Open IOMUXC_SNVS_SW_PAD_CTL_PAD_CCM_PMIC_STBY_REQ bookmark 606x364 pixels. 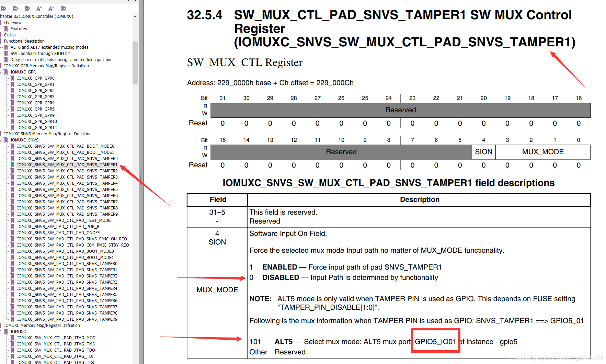73,245
